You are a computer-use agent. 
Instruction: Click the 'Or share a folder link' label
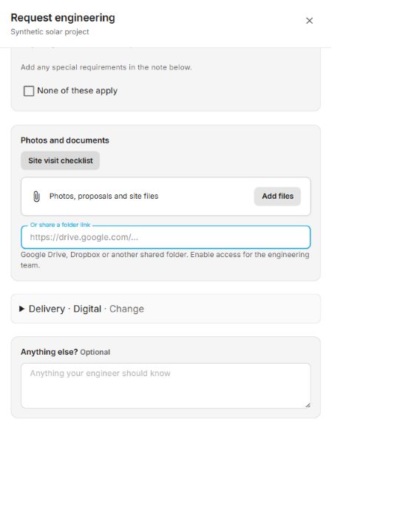(60, 225)
